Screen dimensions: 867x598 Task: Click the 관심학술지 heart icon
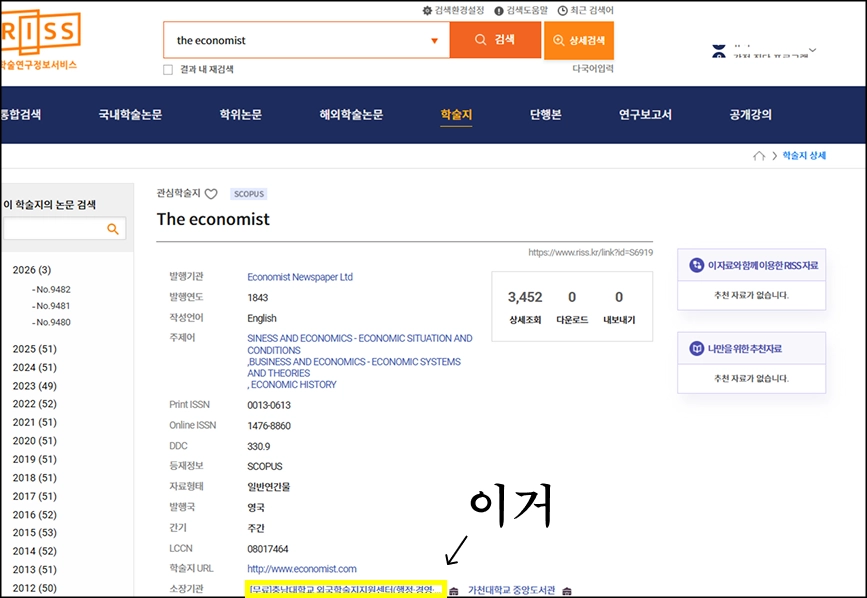(x=211, y=194)
